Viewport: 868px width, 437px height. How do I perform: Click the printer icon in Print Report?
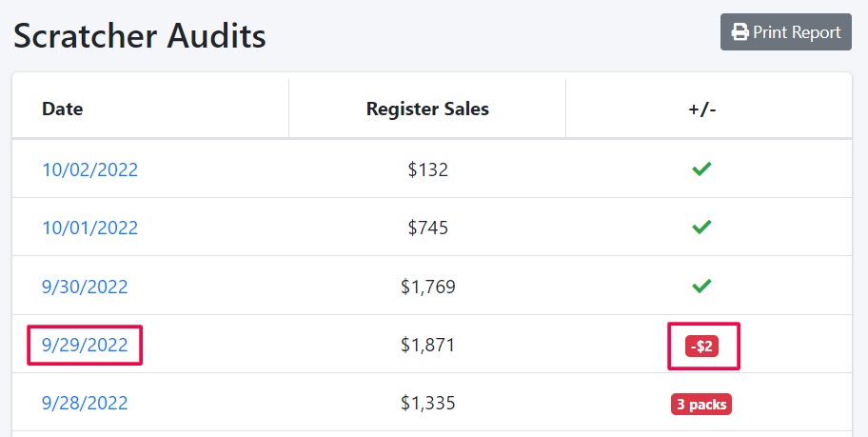[740, 32]
